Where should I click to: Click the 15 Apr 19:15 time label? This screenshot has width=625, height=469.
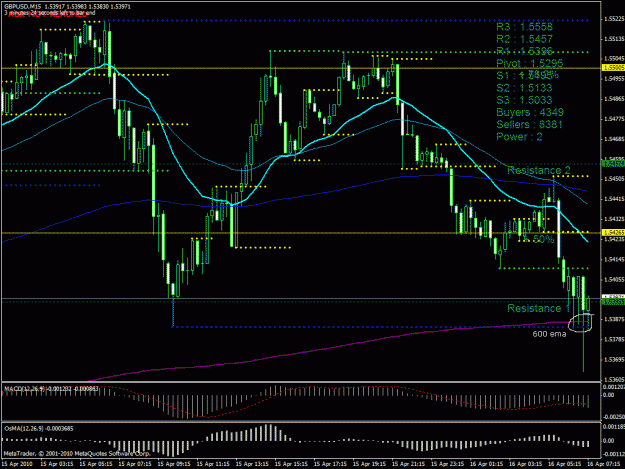click(x=369, y=464)
